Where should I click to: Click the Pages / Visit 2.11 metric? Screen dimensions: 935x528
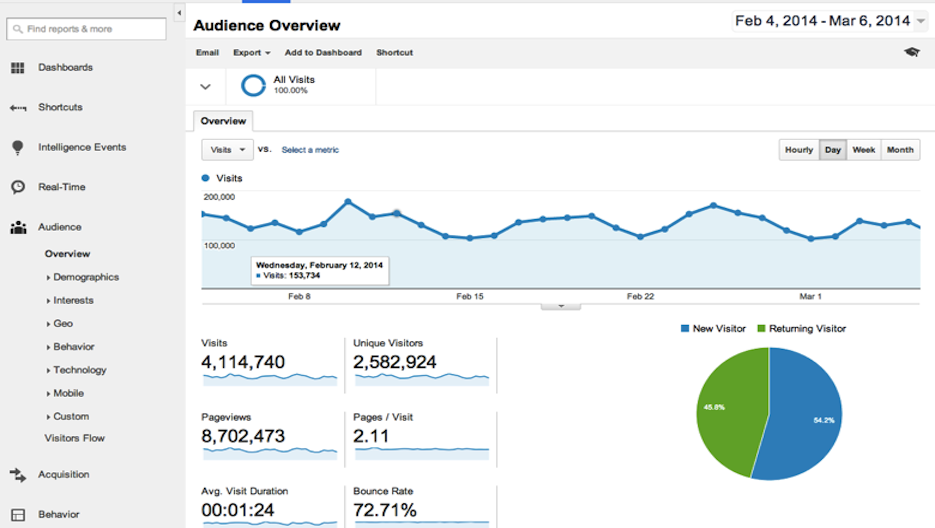pyautogui.click(x=421, y=437)
